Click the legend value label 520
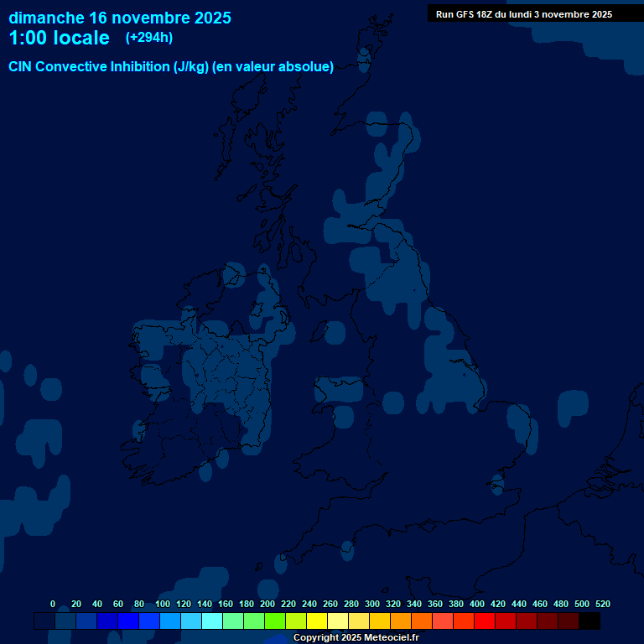 [x=602, y=604]
